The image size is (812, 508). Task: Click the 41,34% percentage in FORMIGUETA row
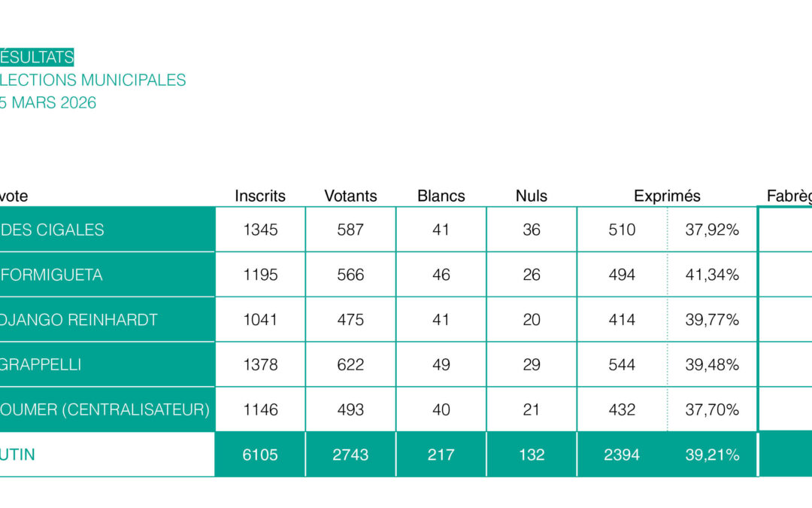coord(712,275)
